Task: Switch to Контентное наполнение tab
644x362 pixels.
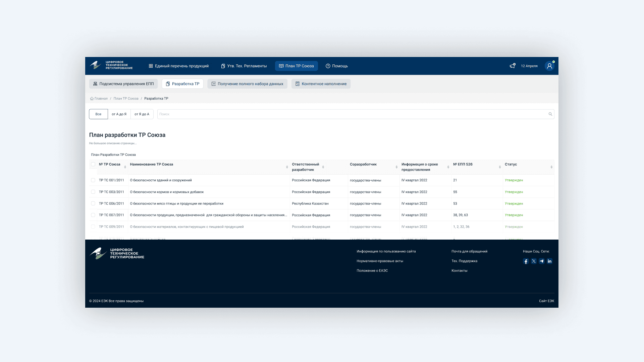Action: coord(321,84)
